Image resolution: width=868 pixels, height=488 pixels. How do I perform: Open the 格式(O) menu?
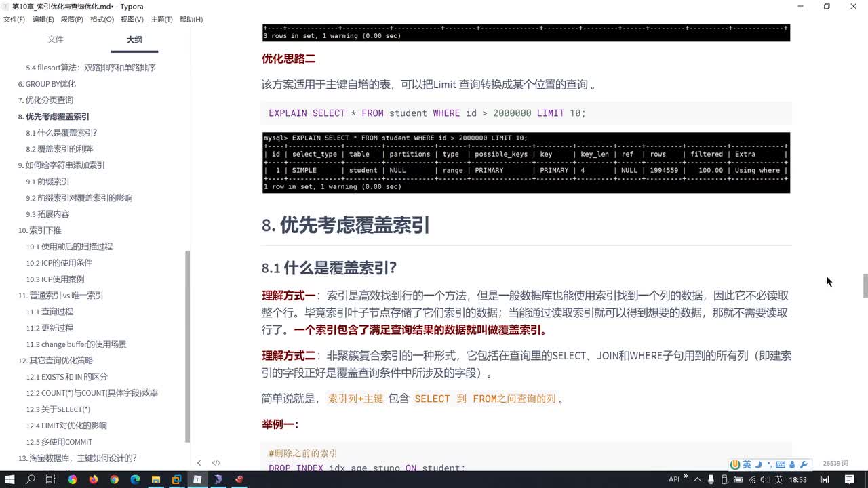click(x=102, y=19)
